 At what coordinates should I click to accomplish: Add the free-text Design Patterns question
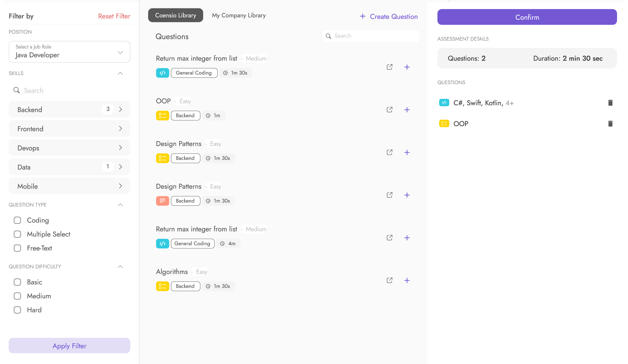[x=407, y=195]
